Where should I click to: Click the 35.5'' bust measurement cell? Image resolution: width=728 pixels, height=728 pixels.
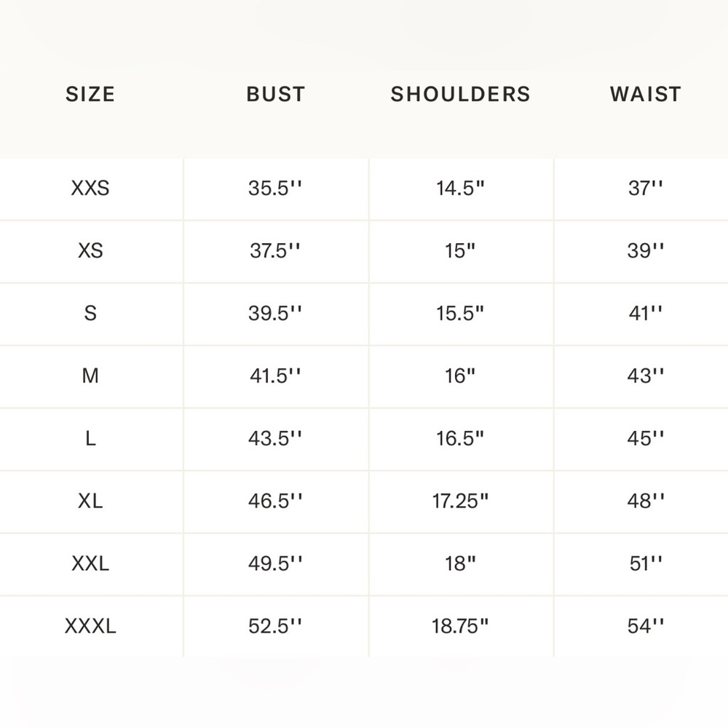(275, 188)
